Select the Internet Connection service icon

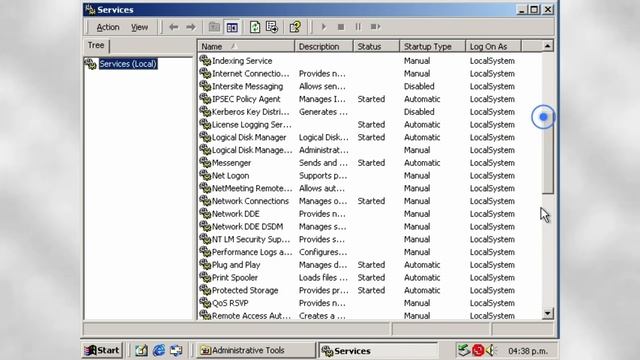(205, 73)
